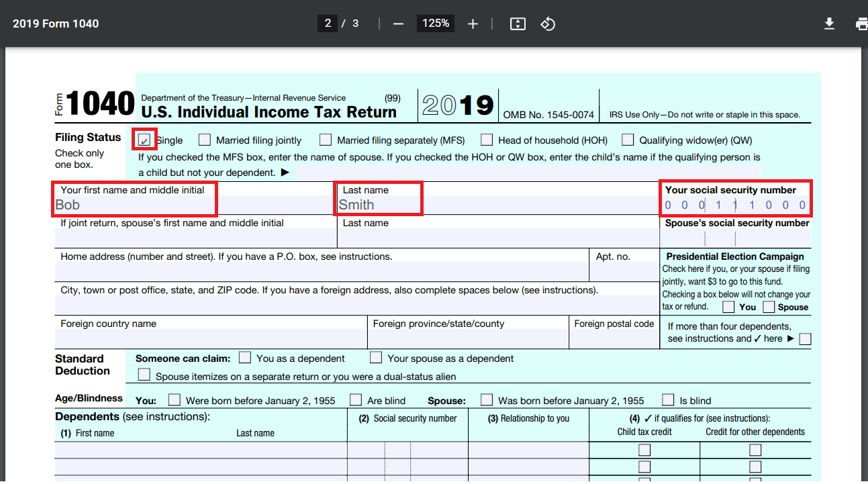Screen dimensions: 868x484
Task: Click the zoom out minus icon
Action: (x=398, y=23)
